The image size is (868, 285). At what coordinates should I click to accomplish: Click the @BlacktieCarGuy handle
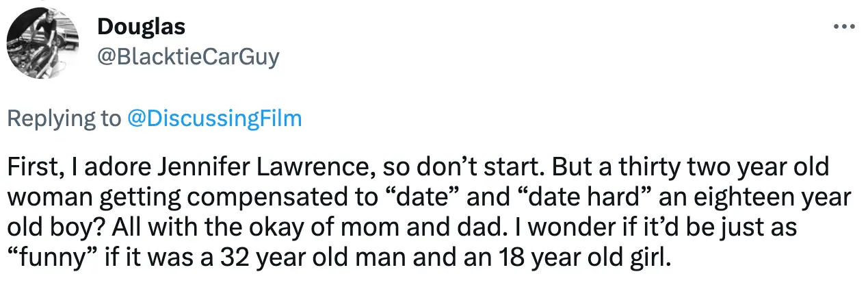pyautogui.click(x=188, y=58)
